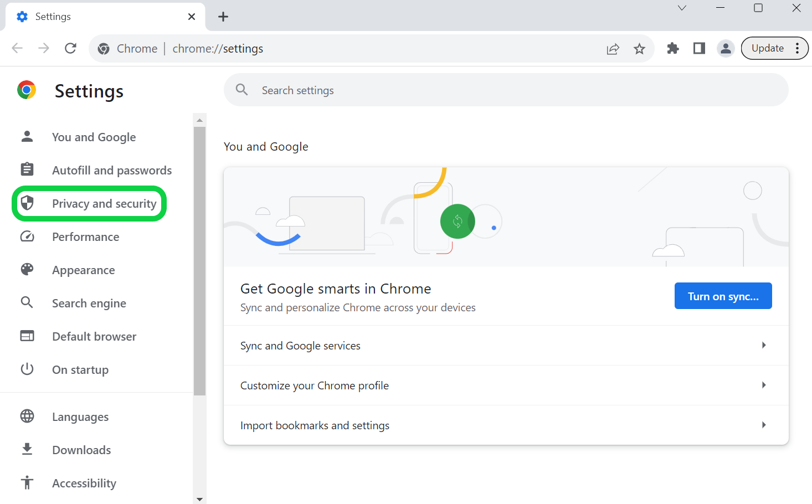Screen dimensions: 812x504
Task: Click the globe icon for Languages
Action: point(27,416)
